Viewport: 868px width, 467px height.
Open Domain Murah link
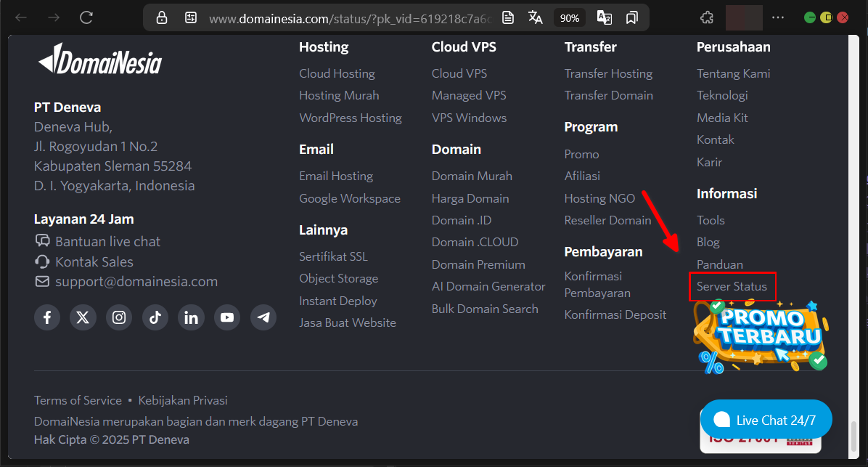(472, 176)
